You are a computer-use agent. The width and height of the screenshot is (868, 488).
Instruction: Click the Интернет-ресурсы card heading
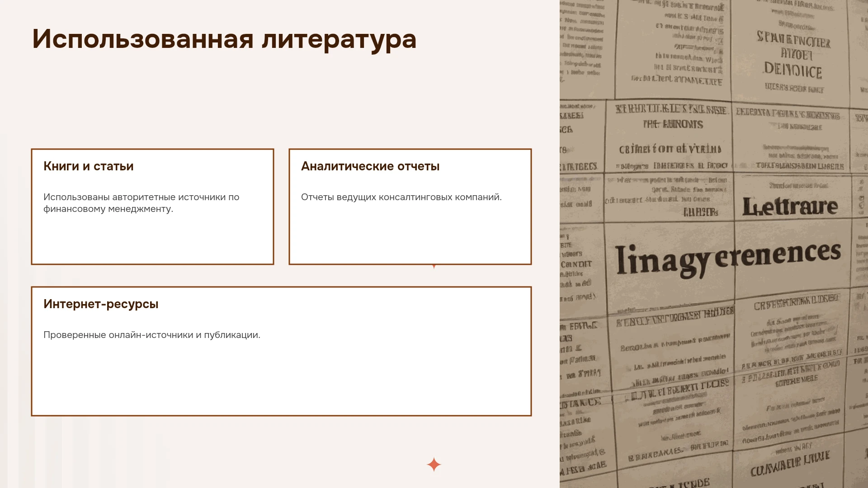click(x=101, y=304)
